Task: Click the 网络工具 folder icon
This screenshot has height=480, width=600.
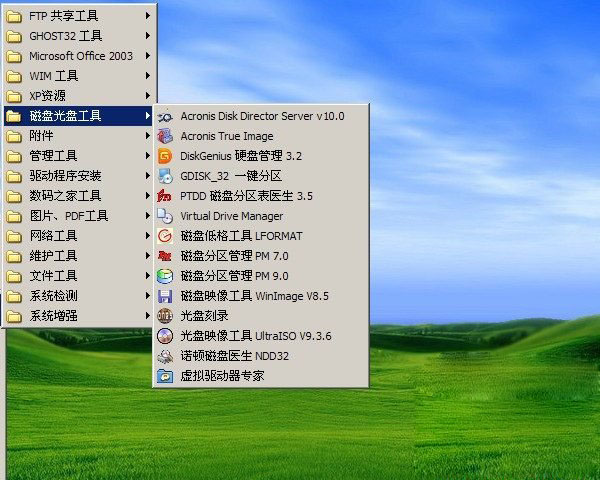Action: [14, 236]
